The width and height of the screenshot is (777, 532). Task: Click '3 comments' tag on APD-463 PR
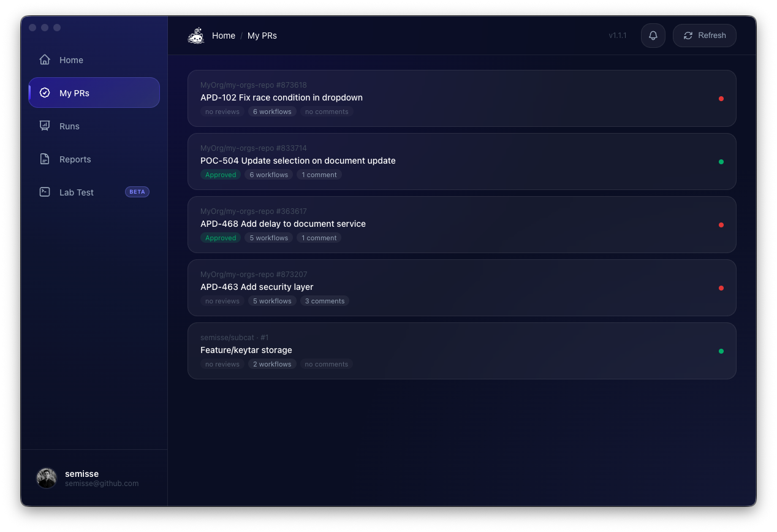(x=325, y=301)
